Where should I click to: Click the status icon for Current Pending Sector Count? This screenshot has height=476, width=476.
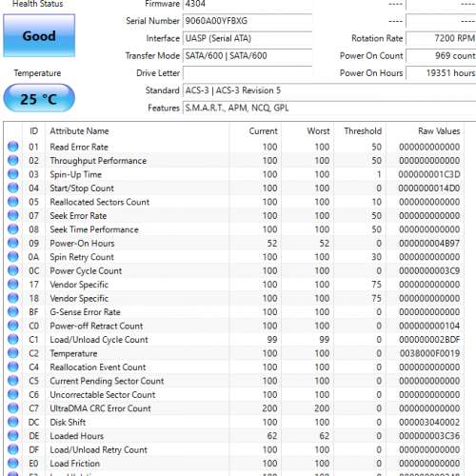(x=13, y=381)
